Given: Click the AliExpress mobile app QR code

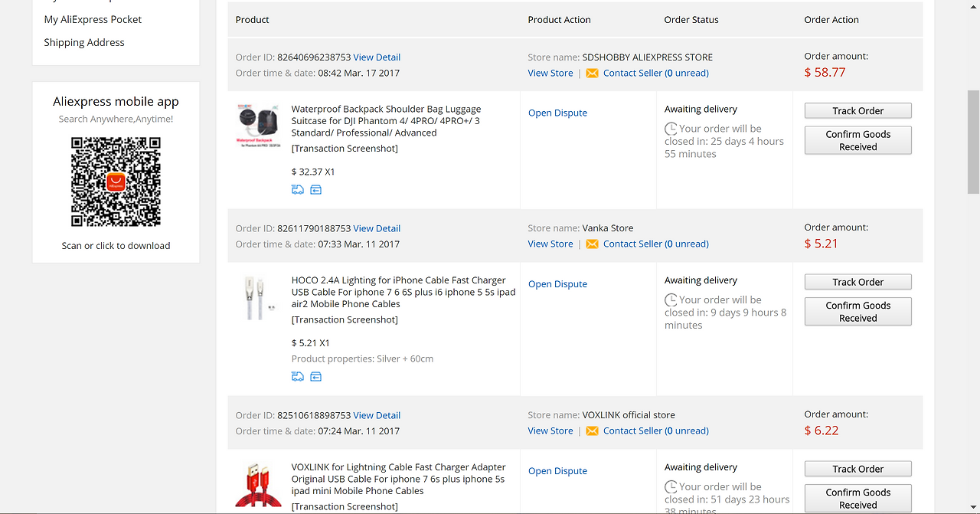Looking at the screenshot, I should [x=116, y=182].
